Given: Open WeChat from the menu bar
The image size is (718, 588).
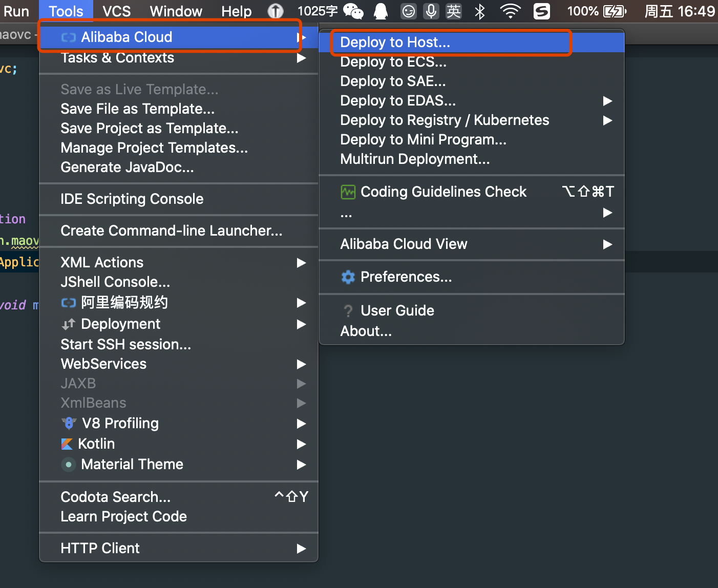Looking at the screenshot, I should point(353,11).
